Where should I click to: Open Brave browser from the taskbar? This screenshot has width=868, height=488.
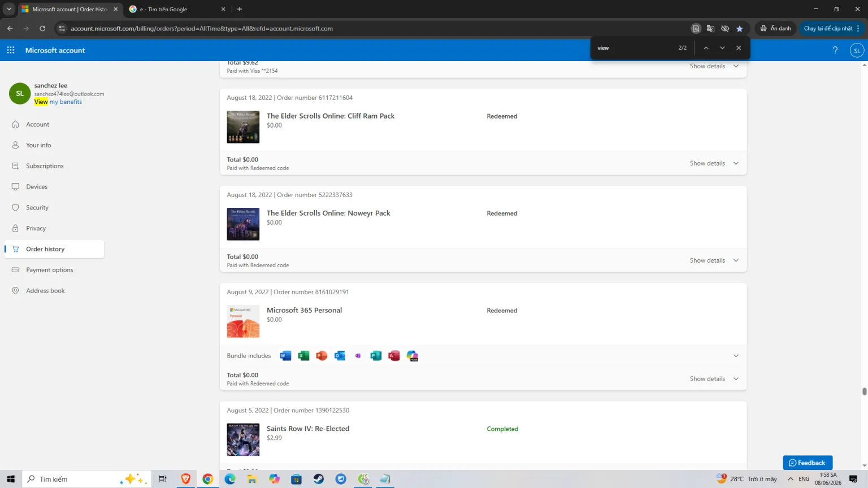186,479
